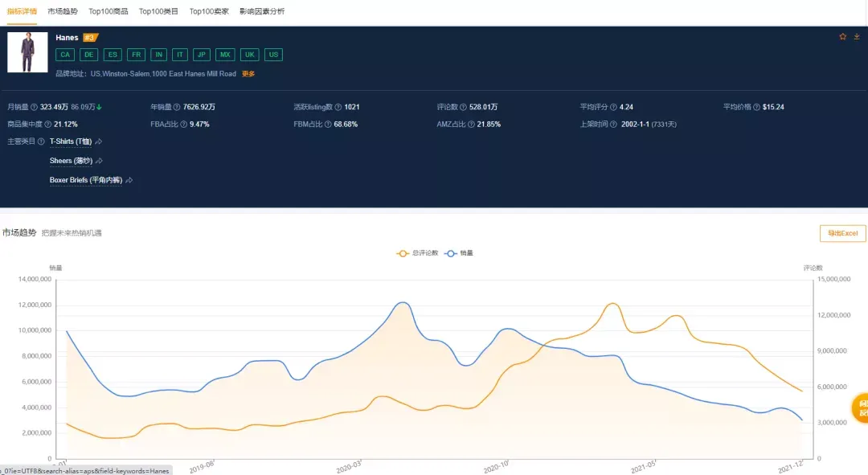Click the download icon beside the star
Image resolution: width=868 pixels, height=475 pixels.
[x=857, y=36]
